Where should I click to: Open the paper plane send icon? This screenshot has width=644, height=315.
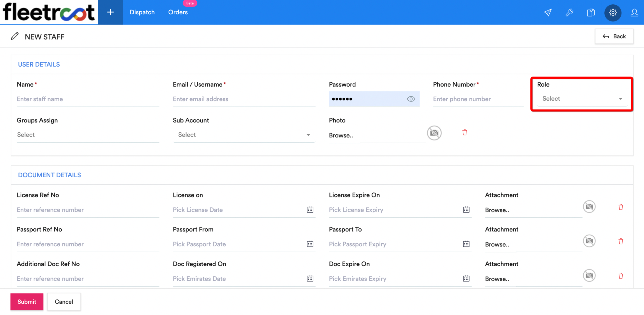pos(548,12)
